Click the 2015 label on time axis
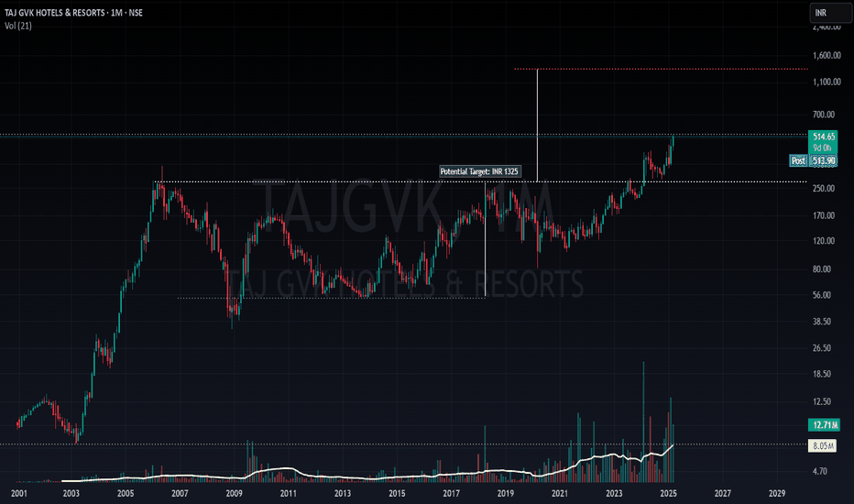Screen dimensions: 854x504 point(397,493)
